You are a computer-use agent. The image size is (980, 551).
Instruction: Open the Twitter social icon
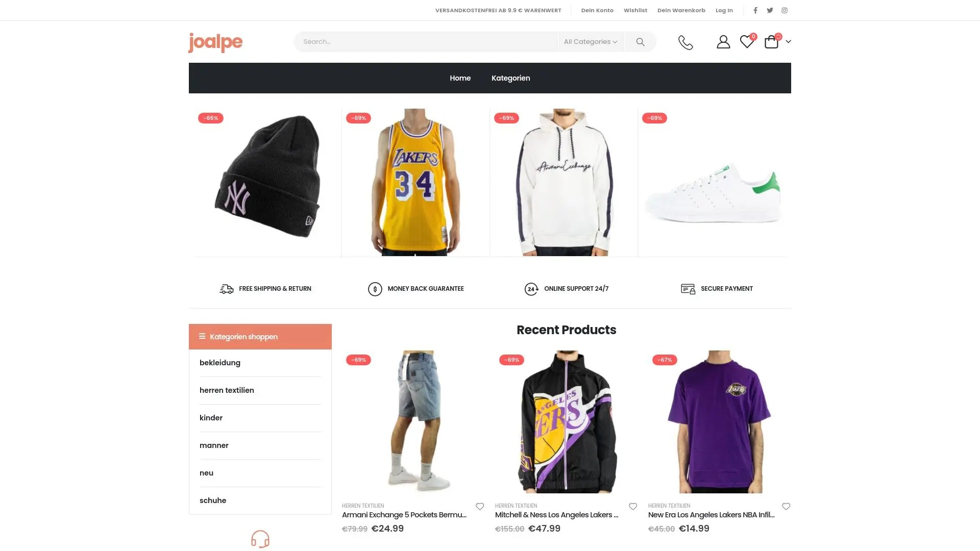(x=770, y=10)
